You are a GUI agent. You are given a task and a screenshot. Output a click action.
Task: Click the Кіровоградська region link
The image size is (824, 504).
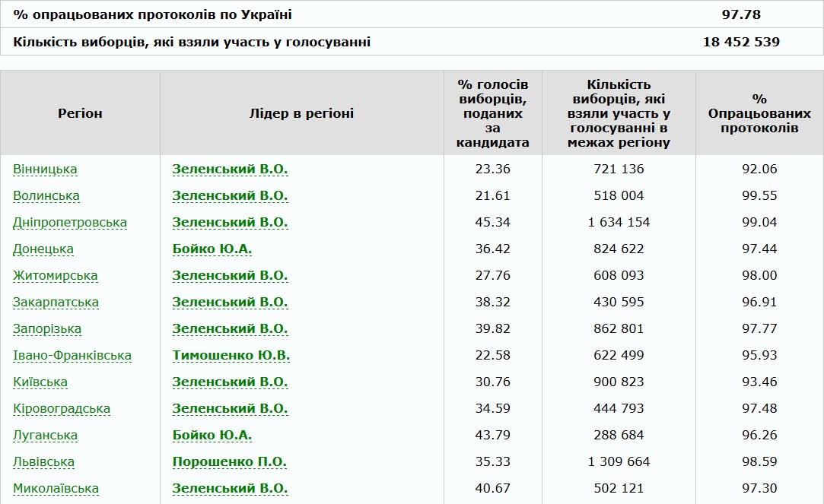pyautogui.click(x=62, y=409)
